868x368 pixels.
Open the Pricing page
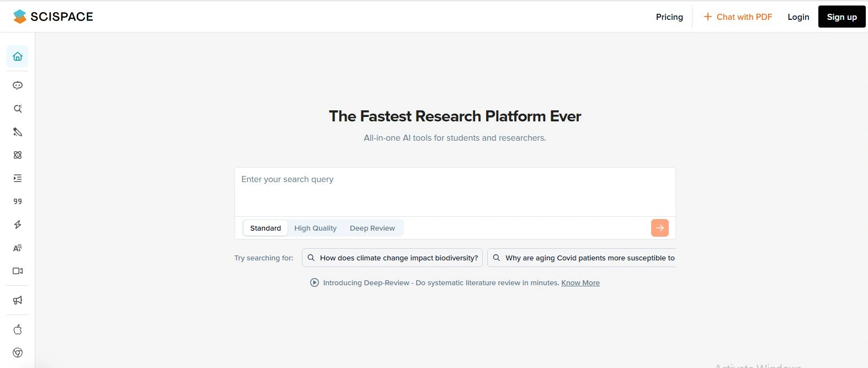point(669,17)
